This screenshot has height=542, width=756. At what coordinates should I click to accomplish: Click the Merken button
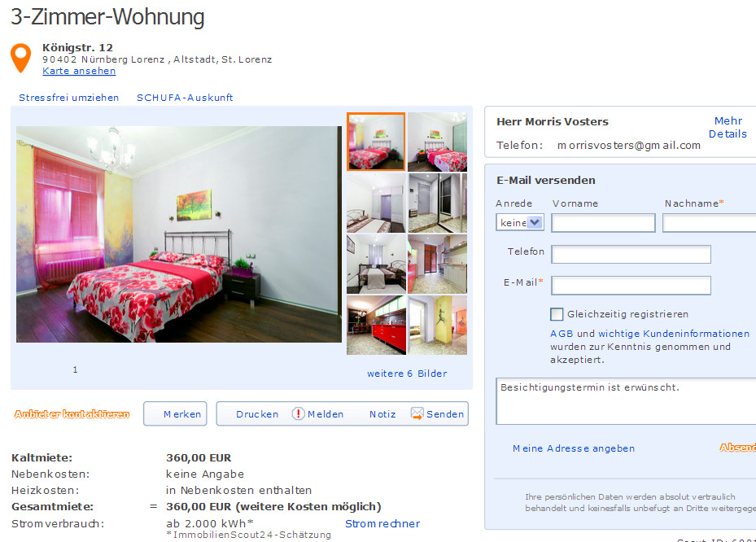pos(175,413)
